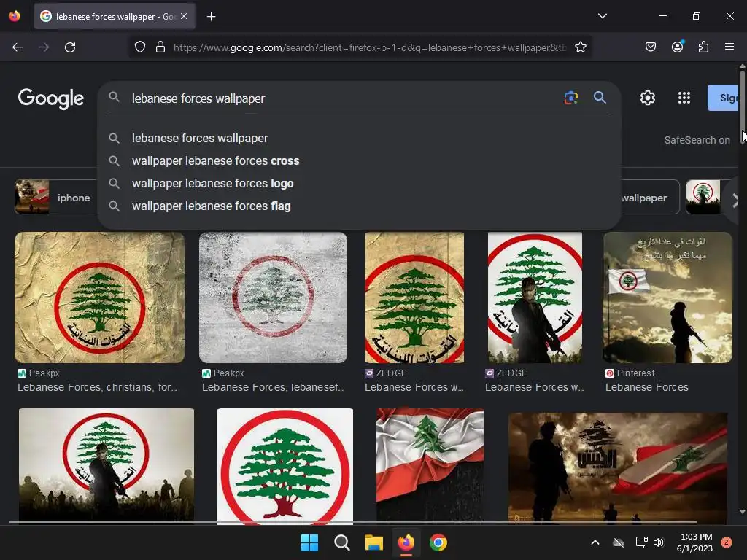Viewport: 747px width, 560px height.
Task: Open the tracking protection shield icon
Action: click(139, 47)
